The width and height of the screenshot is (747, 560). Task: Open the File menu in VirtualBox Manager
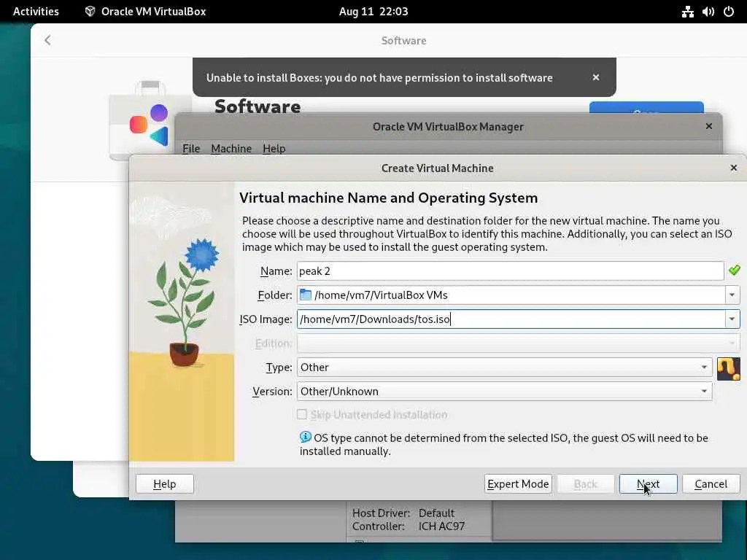click(x=191, y=149)
